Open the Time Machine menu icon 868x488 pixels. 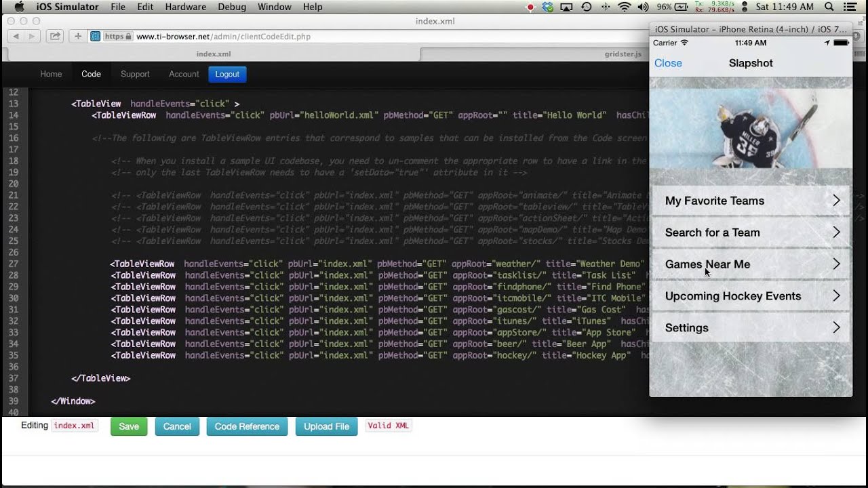[587, 7]
